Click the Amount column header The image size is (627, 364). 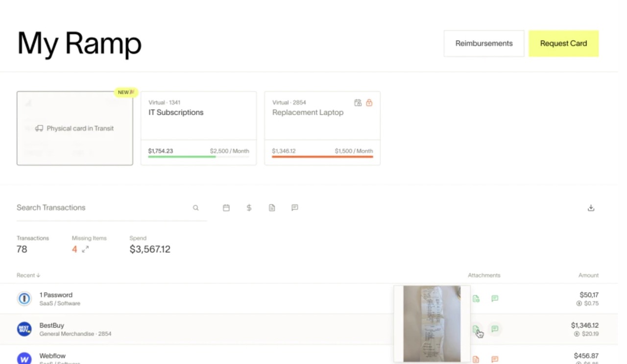(588, 275)
